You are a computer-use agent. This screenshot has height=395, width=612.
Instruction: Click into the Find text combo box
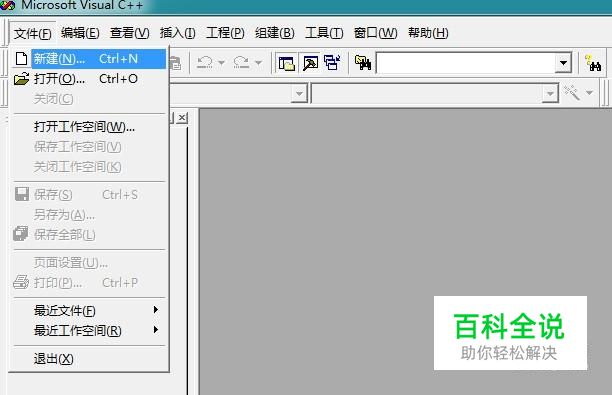click(466, 62)
